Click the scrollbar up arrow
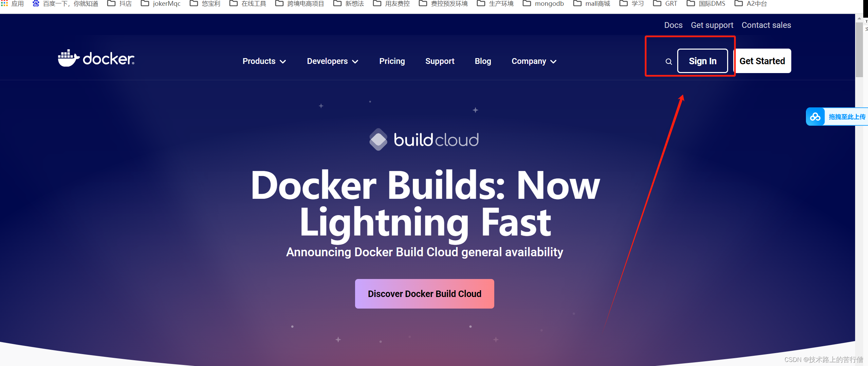868x366 pixels. (859, 18)
